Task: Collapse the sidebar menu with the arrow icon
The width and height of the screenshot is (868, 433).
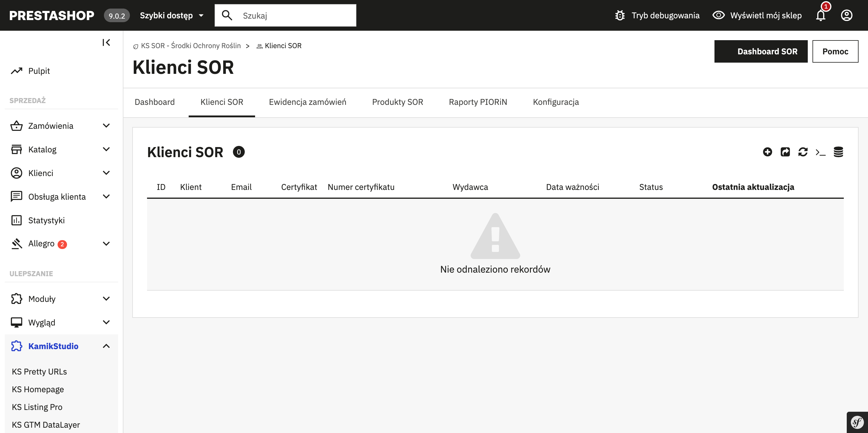Action: (106, 43)
